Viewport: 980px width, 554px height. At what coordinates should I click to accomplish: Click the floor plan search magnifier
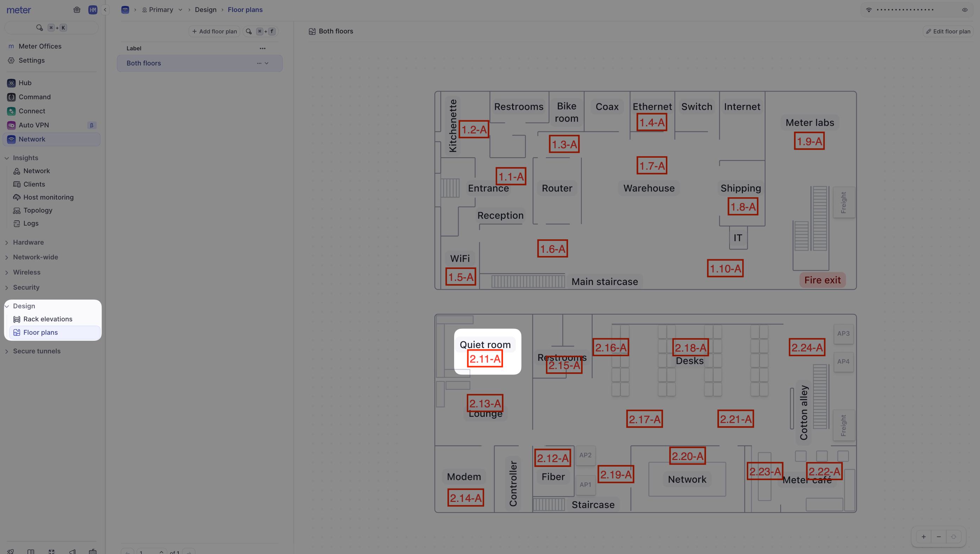pyautogui.click(x=249, y=32)
